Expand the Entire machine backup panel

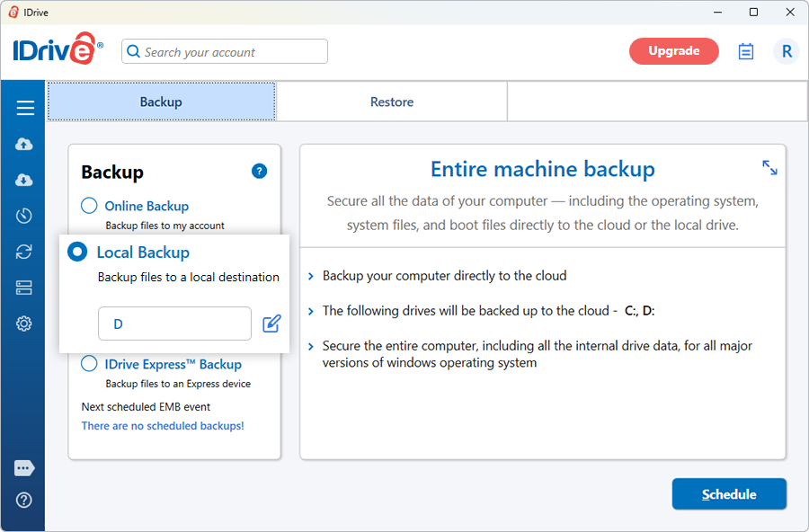769,167
